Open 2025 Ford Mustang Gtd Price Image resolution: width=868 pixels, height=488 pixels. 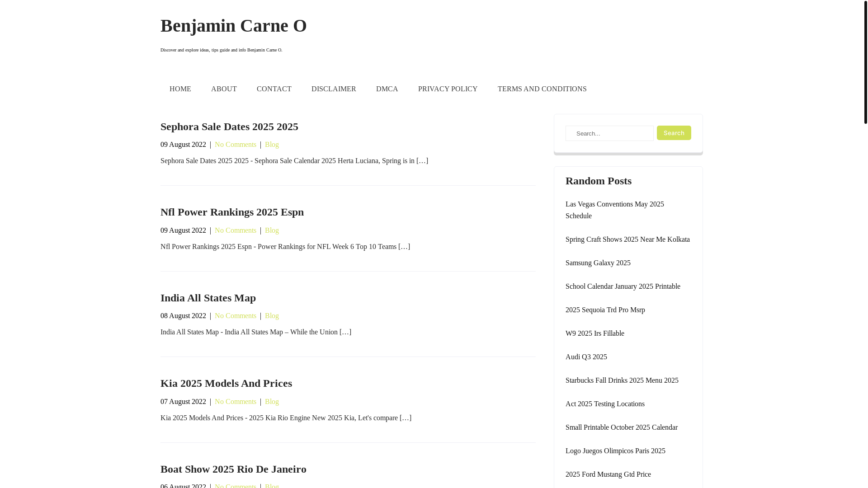608,474
